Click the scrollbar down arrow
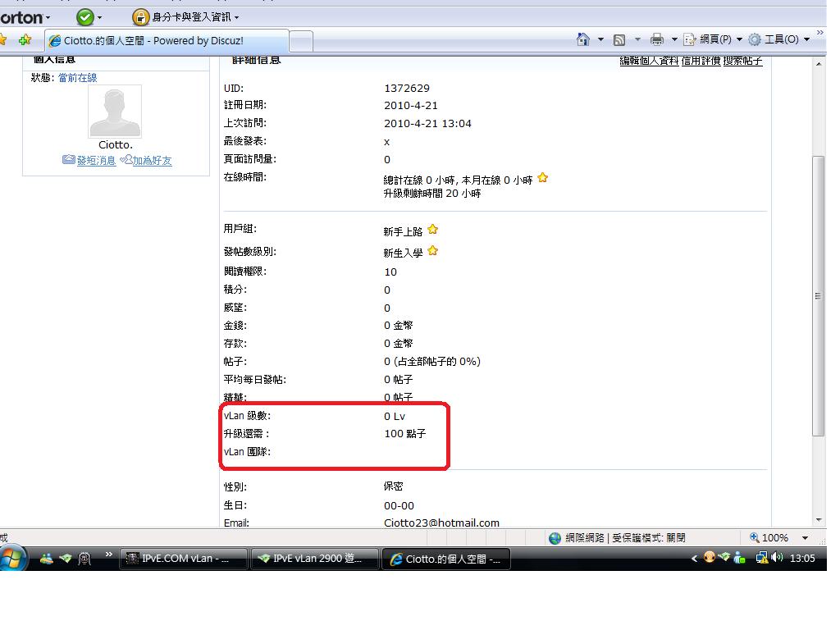The image size is (840, 630). click(x=819, y=519)
